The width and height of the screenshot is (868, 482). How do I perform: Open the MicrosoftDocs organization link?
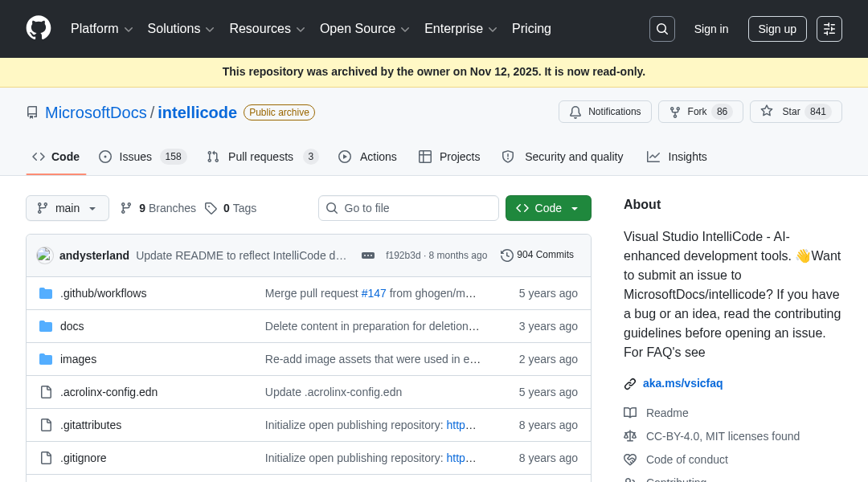pyautogui.click(x=96, y=113)
